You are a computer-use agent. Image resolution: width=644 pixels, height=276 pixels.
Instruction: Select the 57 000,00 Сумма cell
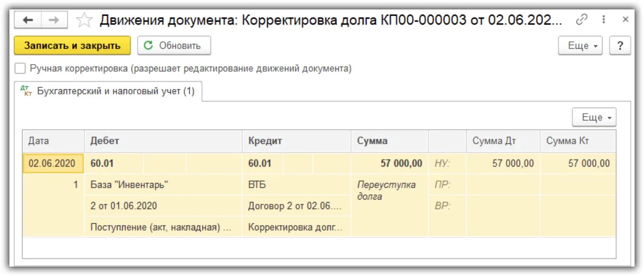point(390,164)
